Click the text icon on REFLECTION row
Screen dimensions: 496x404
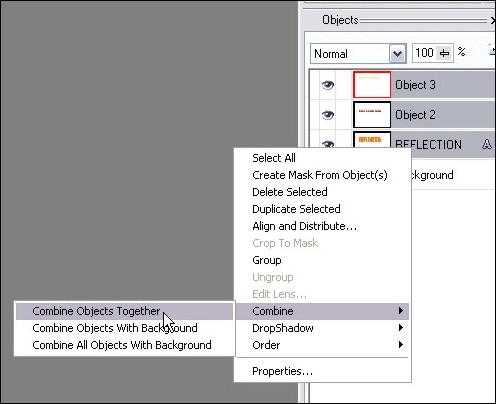tap(487, 144)
